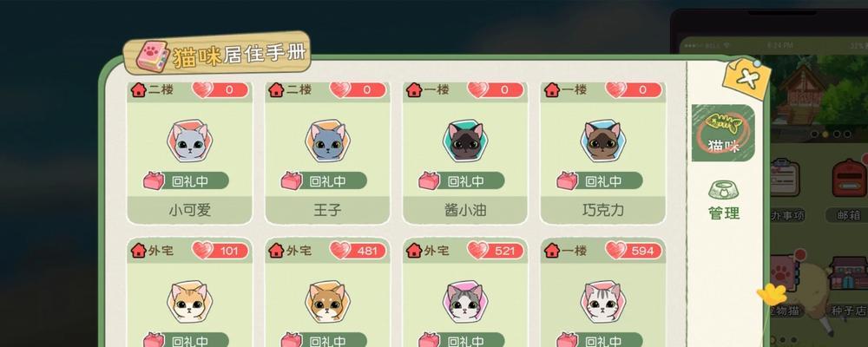Select the 王子 gray cat avatar
This screenshot has width=868, height=347.
(328, 141)
